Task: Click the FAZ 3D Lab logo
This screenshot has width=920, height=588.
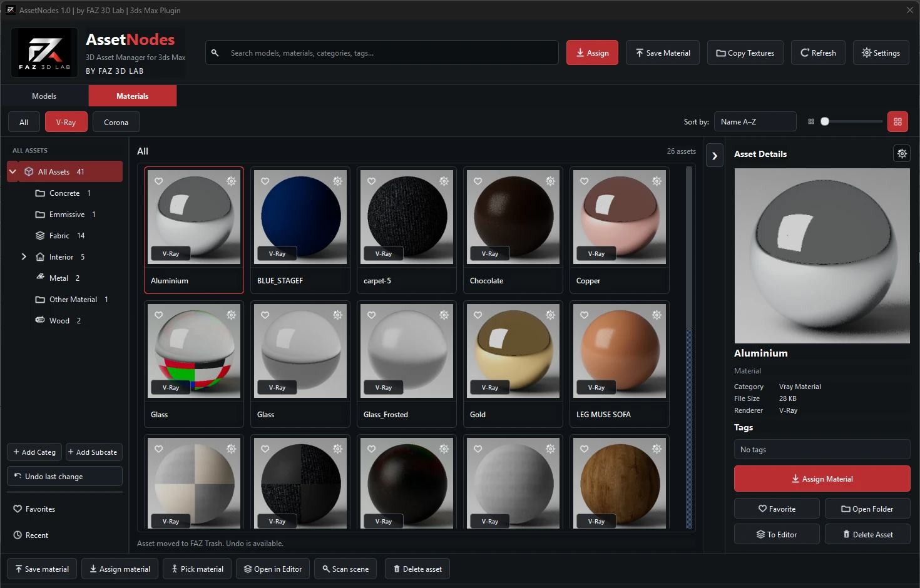Action: tap(44, 53)
